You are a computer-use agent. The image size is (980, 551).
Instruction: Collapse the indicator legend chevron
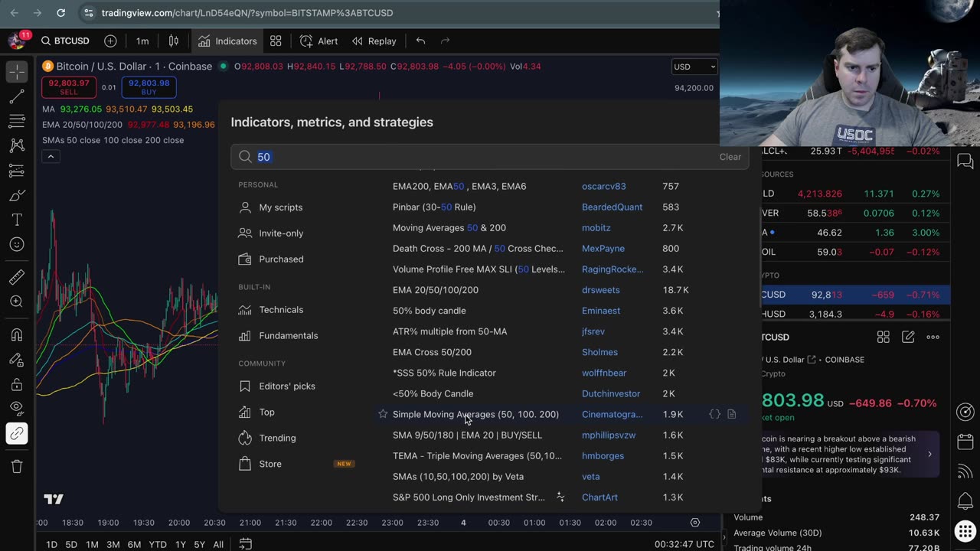pyautogui.click(x=51, y=157)
